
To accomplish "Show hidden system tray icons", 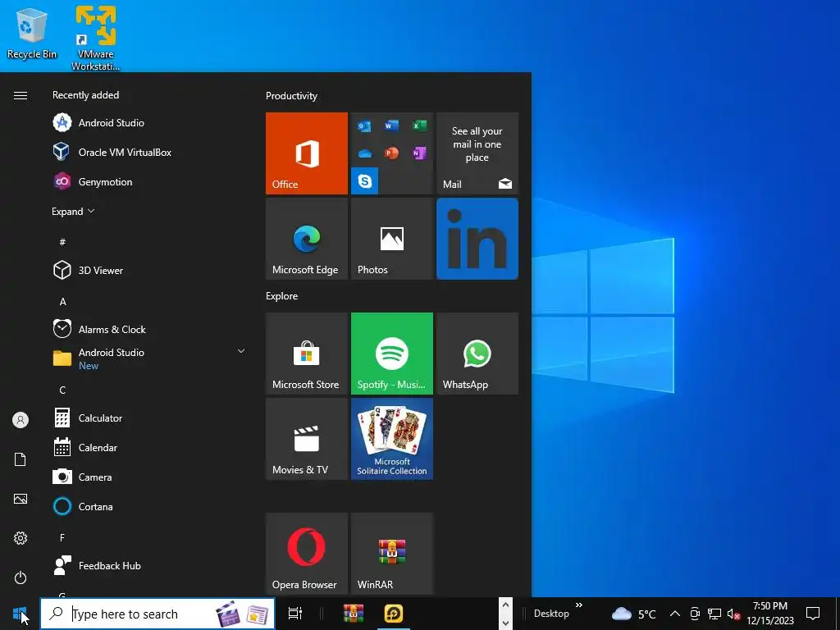I will pyautogui.click(x=675, y=614).
